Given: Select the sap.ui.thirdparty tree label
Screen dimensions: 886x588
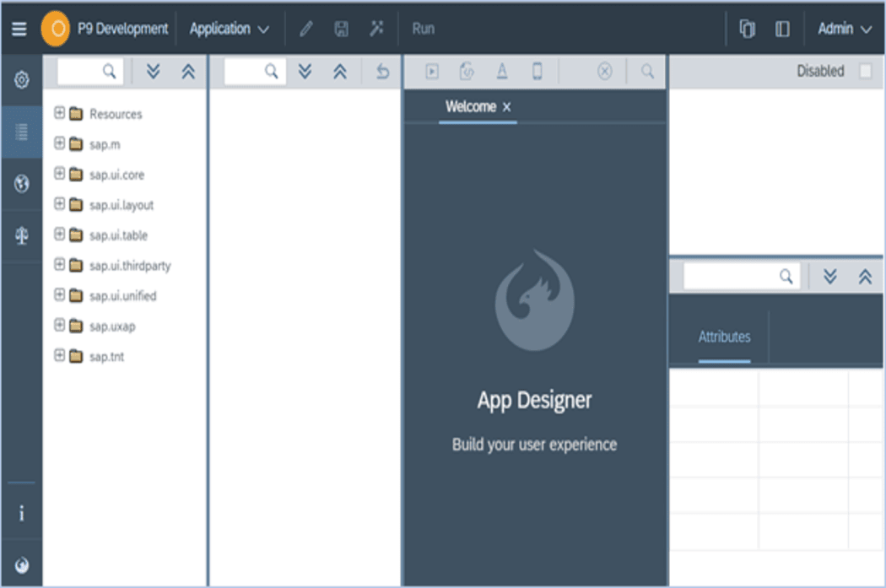Looking at the screenshot, I should (130, 266).
